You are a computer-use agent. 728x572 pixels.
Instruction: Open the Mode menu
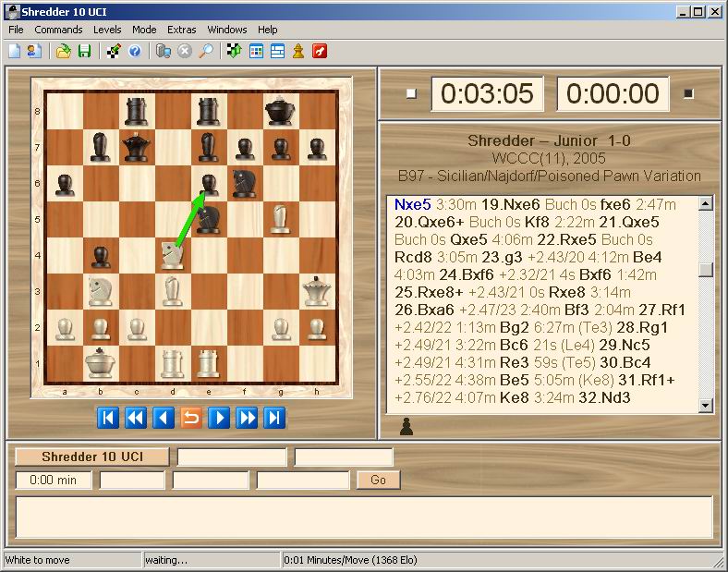144,30
